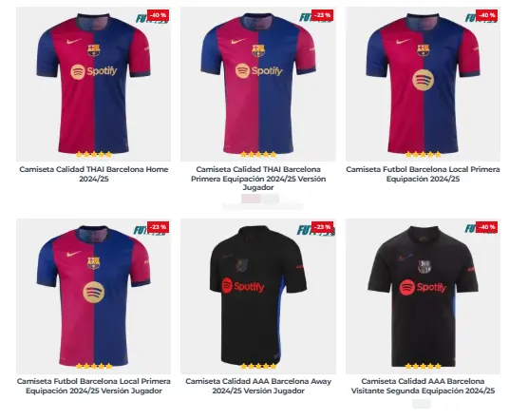Click the star rating under the black Away shirt

click(x=258, y=367)
